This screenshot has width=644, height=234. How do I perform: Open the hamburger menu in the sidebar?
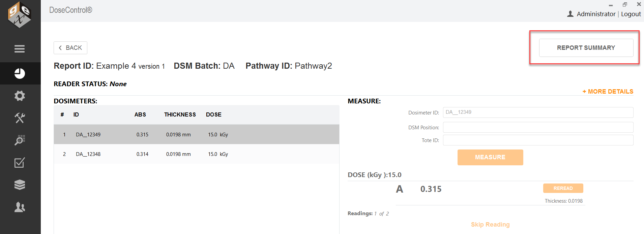(x=20, y=49)
